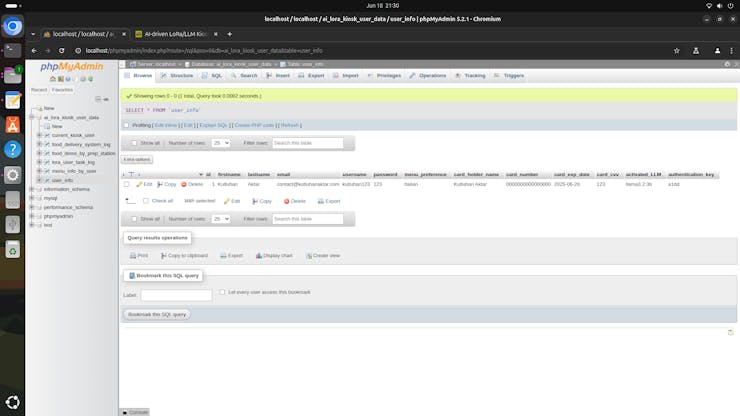Collapse the ai_lora_kiosk_user_data database node
Image resolution: width=740 pixels, height=416 pixels.
[32, 117]
